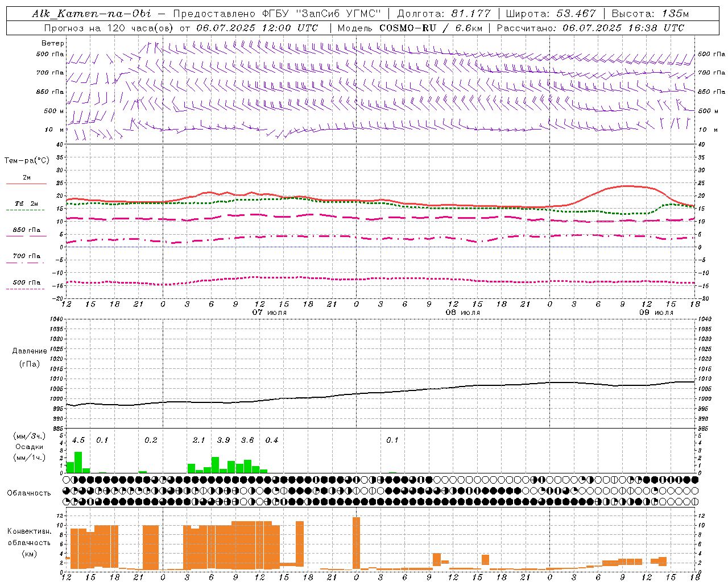Image resolution: width=728 pixels, height=582 pixels.
Task: Click the tallest green precipitation bar
Action: tap(78, 463)
